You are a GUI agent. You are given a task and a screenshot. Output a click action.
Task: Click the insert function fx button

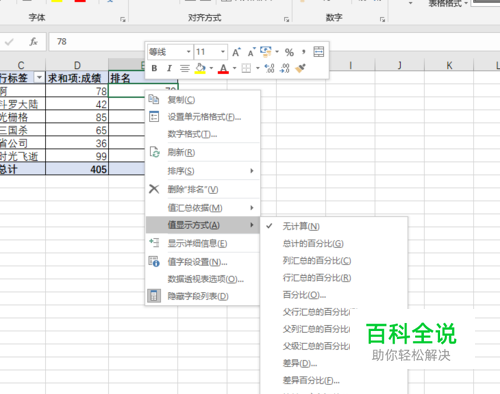click(33, 42)
